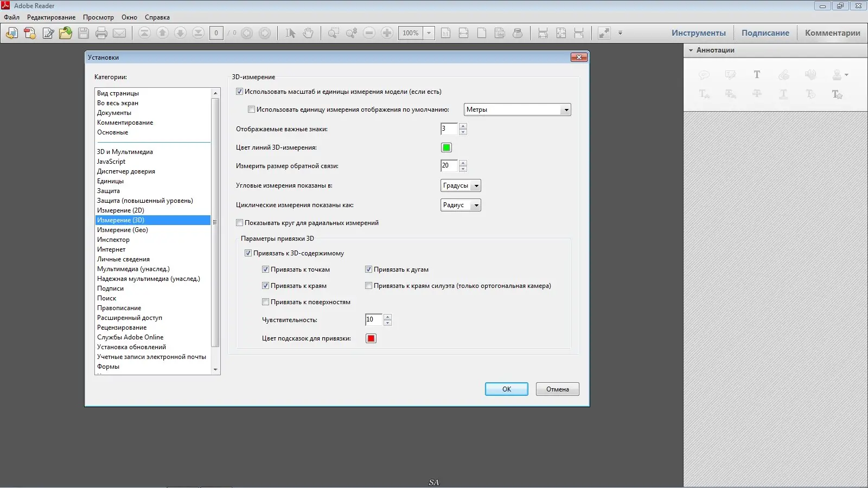Click the 'Отмена' button
Image resolution: width=868 pixels, height=488 pixels.
click(x=557, y=389)
